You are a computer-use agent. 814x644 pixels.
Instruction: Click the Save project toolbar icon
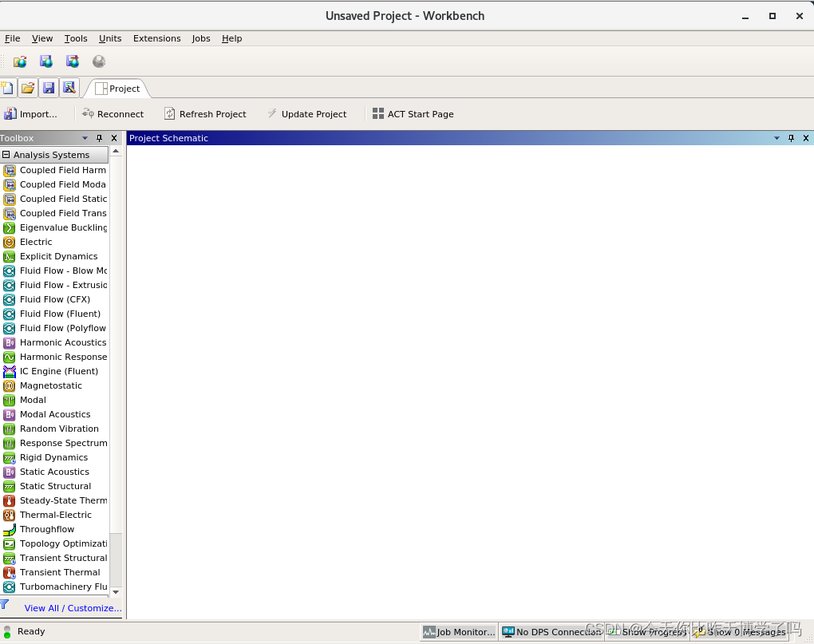pyautogui.click(x=49, y=88)
